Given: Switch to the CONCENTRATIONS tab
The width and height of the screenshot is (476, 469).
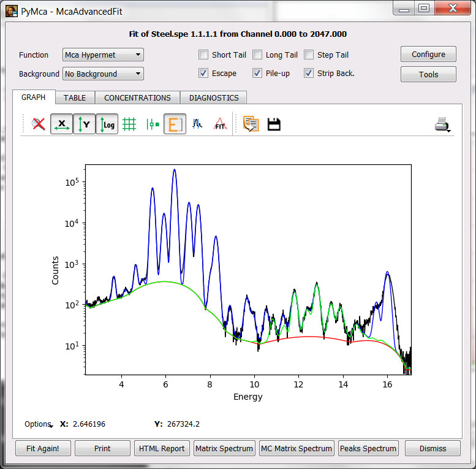Looking at the screenshot, I should pyautogui.click(x=137, y=97).
